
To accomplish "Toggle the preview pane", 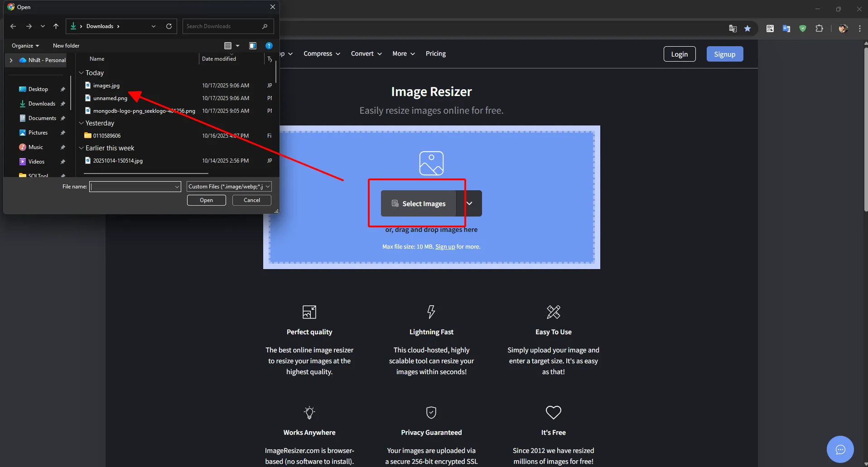I will [253, 46].
